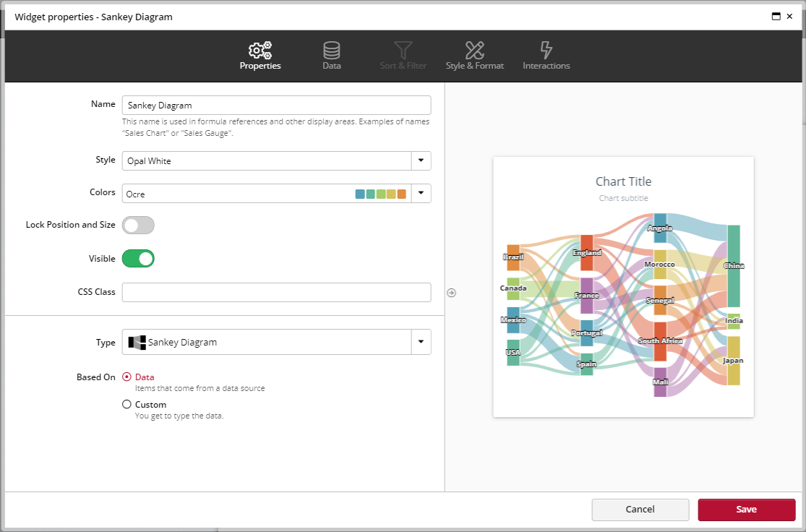Enable Lock Position and Size

[x=138, y=225]
